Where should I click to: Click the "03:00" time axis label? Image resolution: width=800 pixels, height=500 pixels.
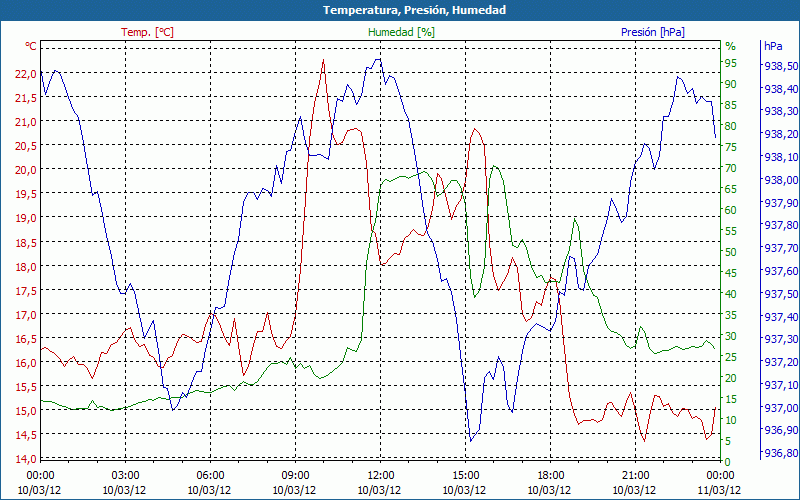pos(125,477)
